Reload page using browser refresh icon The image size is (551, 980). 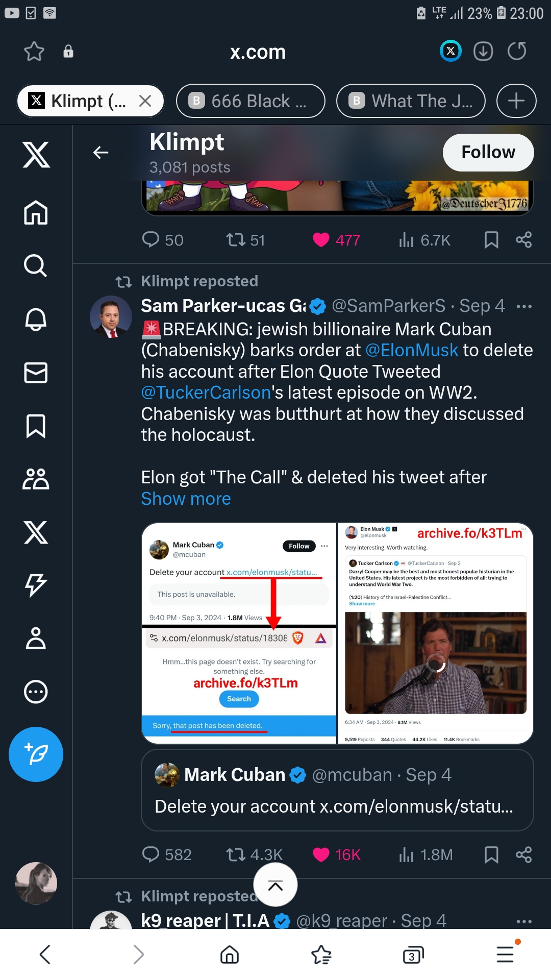tap(517, 51)
